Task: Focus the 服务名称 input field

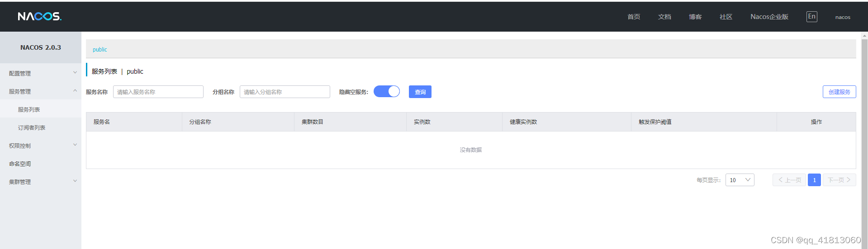Action: [x=158, y=92]
